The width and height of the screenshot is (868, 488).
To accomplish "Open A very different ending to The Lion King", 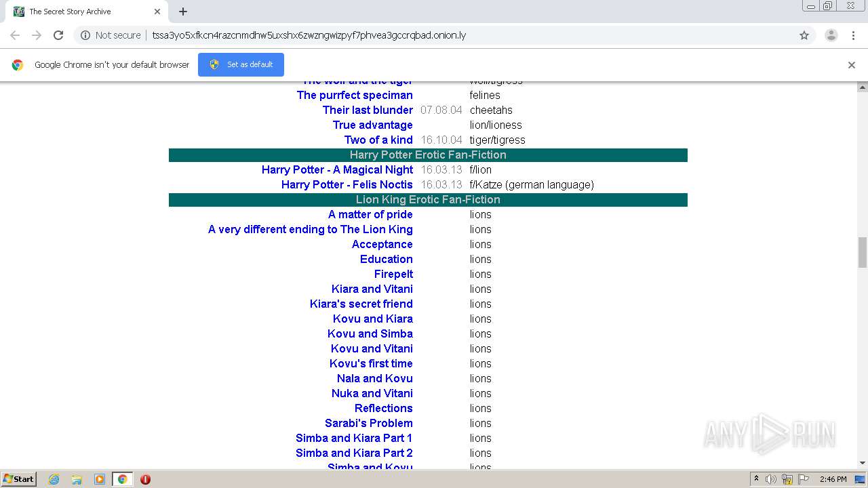I will pos(310,229).
